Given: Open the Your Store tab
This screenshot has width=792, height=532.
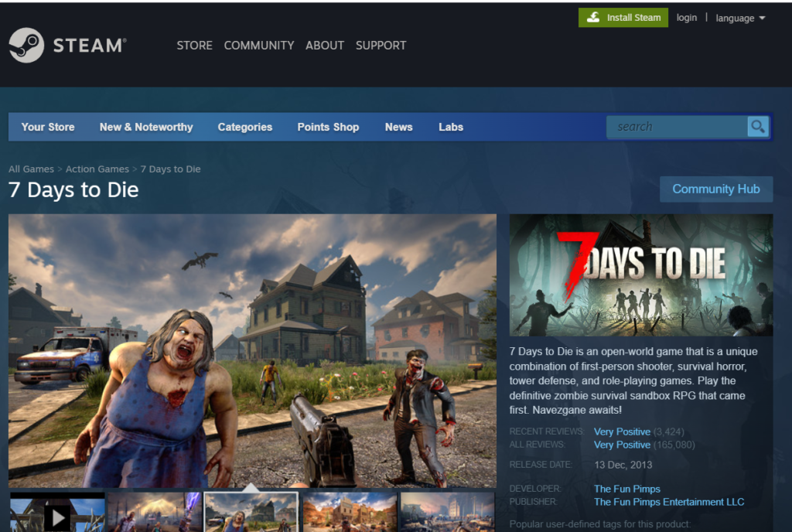Looking at the screenshot, I should point(48,127).
